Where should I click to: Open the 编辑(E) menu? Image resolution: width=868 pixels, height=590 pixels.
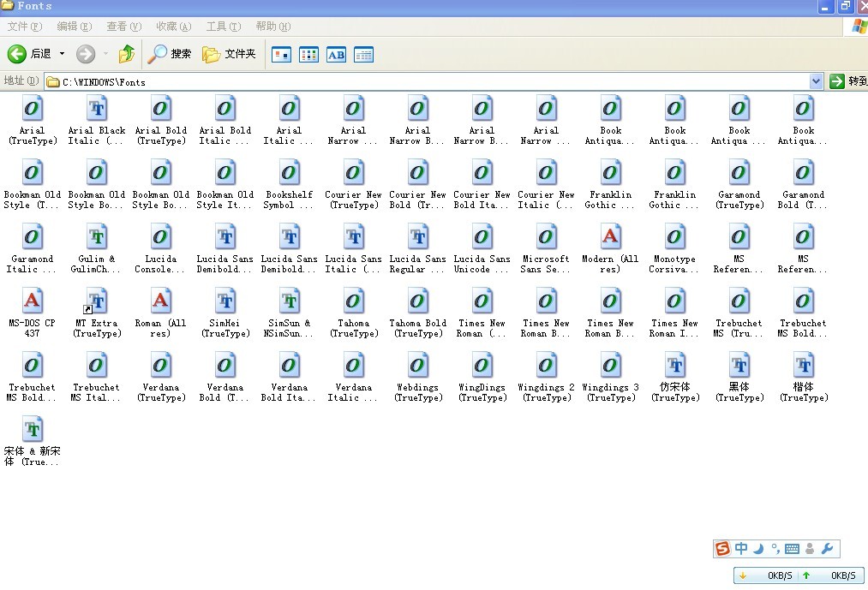[75, 26]
